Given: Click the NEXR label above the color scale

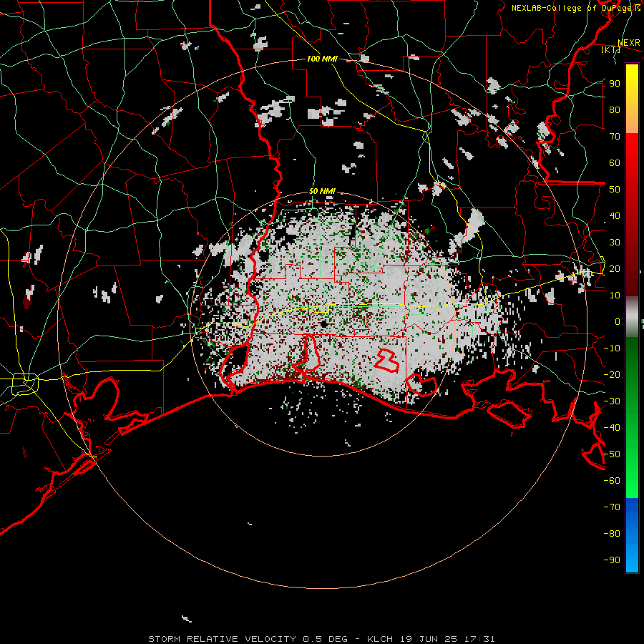Looking at the screenshot, I should pyautogui.click(x=628, y=43).
